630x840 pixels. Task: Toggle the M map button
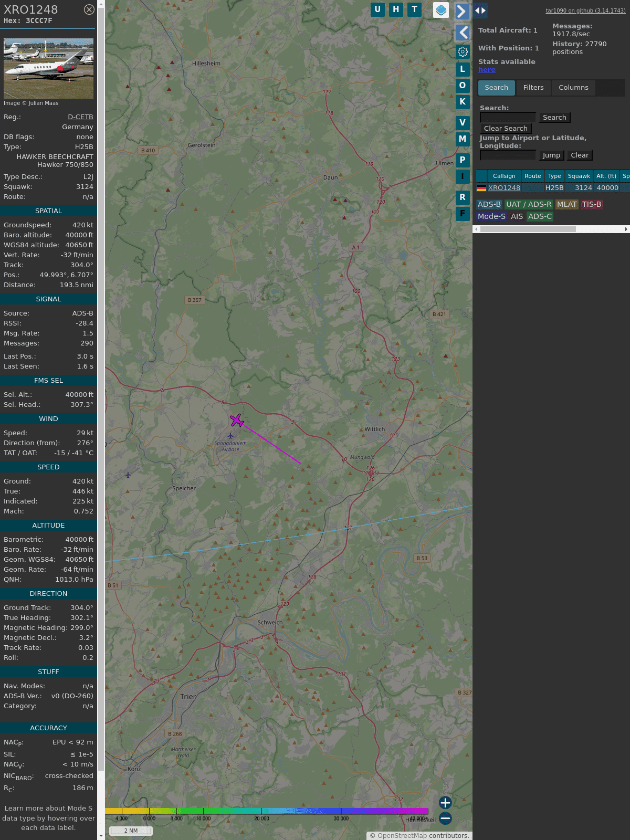pos(463,139)
